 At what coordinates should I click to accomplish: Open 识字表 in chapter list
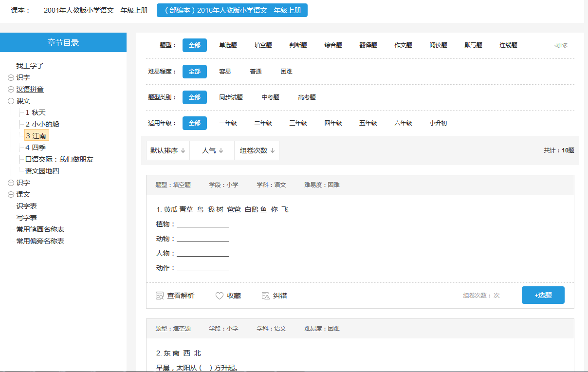click(x=27, y=206)
